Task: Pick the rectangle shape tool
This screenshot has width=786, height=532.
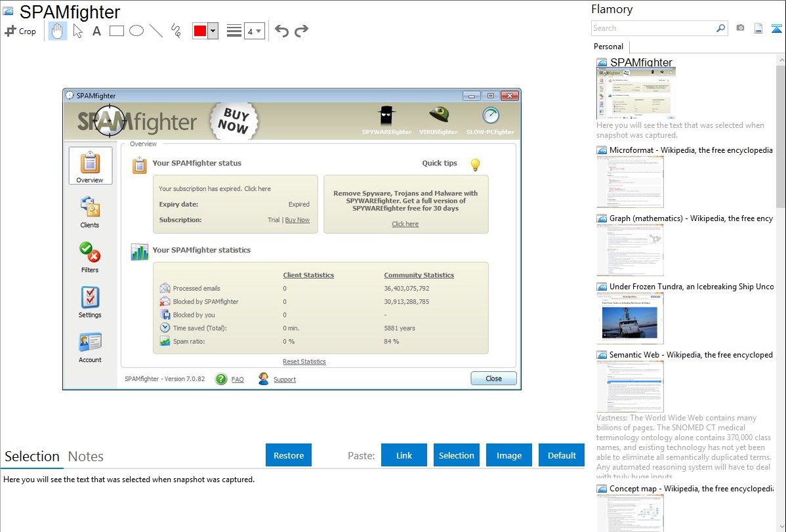Action: [116, 31]
